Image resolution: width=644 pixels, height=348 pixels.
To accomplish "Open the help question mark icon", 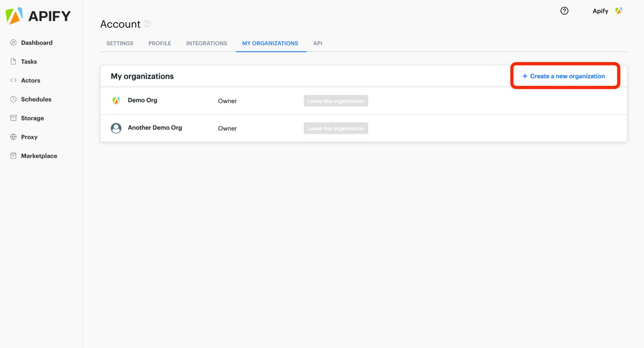I will [564, 11].
